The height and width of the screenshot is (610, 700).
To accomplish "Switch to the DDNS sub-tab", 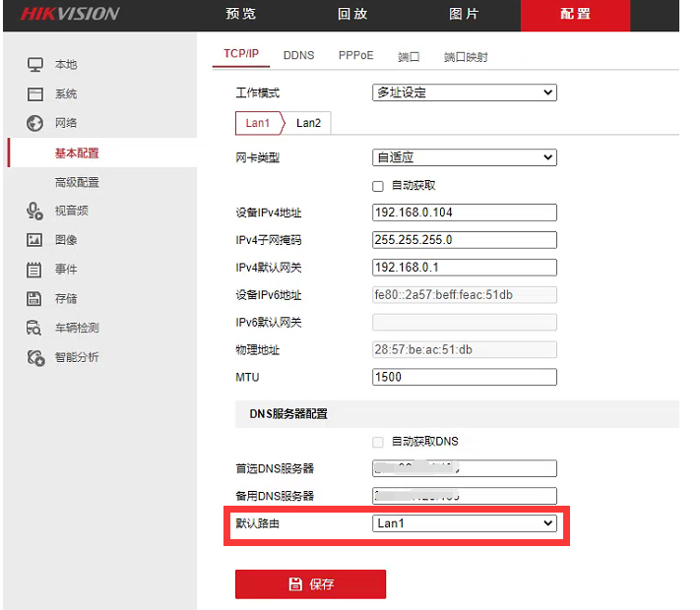I will point(298,55).
